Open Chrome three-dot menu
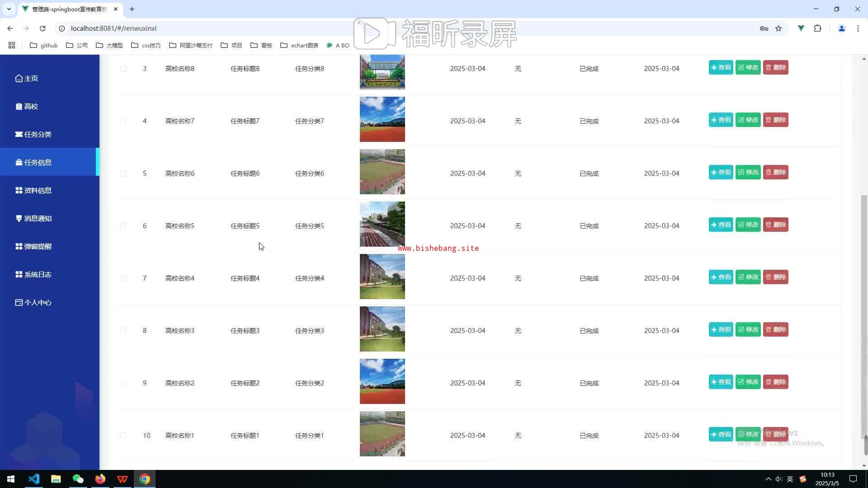Viewport: 868px width, 488px height. (x=858, y=28)
